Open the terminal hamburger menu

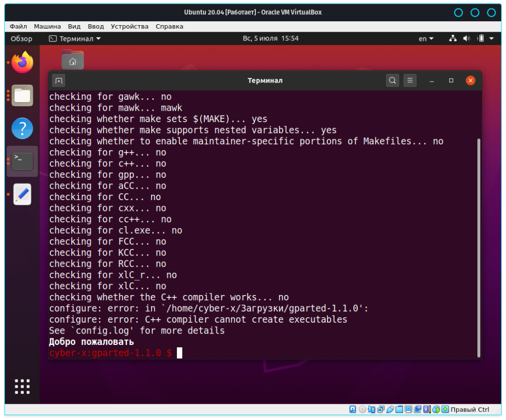click(x=409, y=81)
